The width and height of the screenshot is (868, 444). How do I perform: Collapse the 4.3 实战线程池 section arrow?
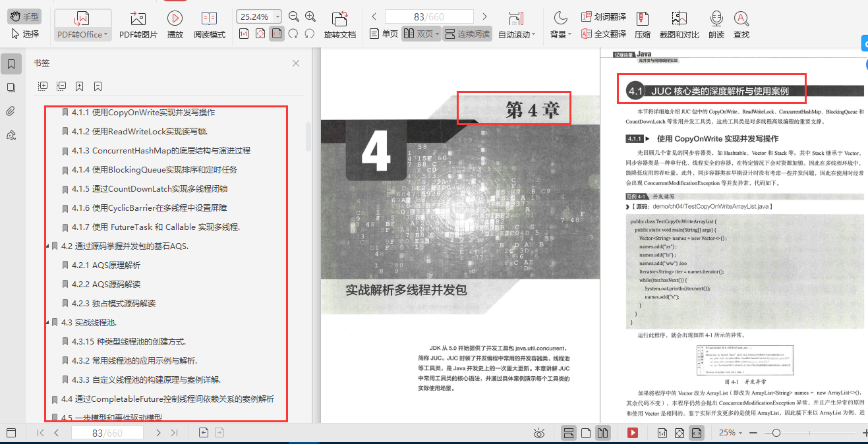(x=47, y=323)
